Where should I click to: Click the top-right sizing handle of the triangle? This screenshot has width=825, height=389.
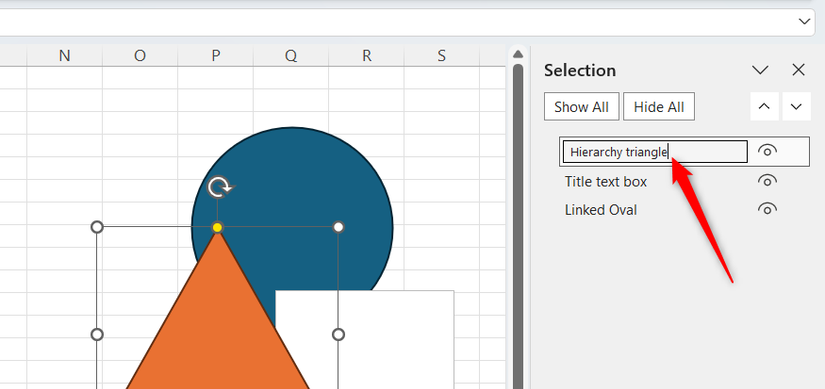338,227
